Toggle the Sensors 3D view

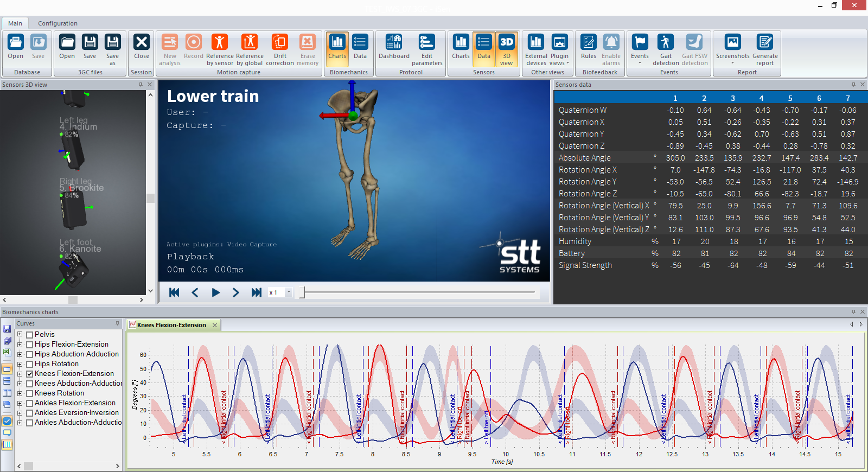tap(506, 49)
